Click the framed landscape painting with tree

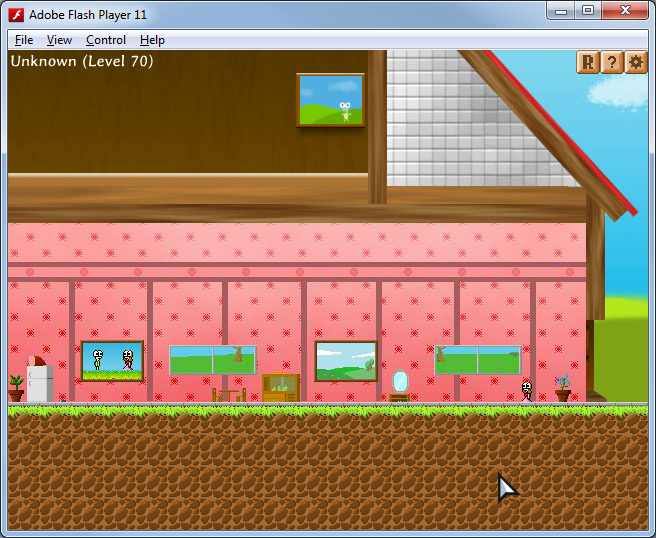click(346, 361)
